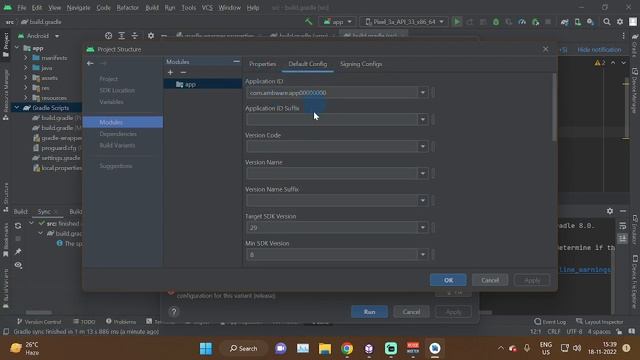Click Collapse All in Project panel

tap(135, 36)
